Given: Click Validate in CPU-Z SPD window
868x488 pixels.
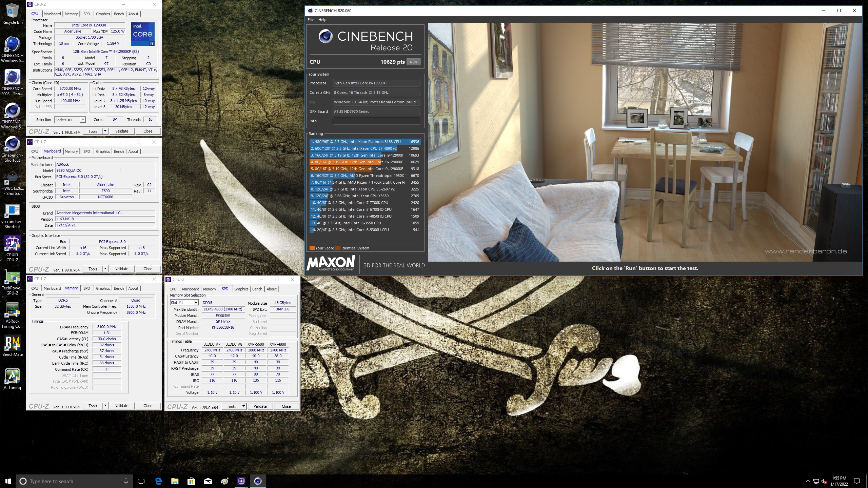Looking at the screenshot, I should click(x=260, y=406).
